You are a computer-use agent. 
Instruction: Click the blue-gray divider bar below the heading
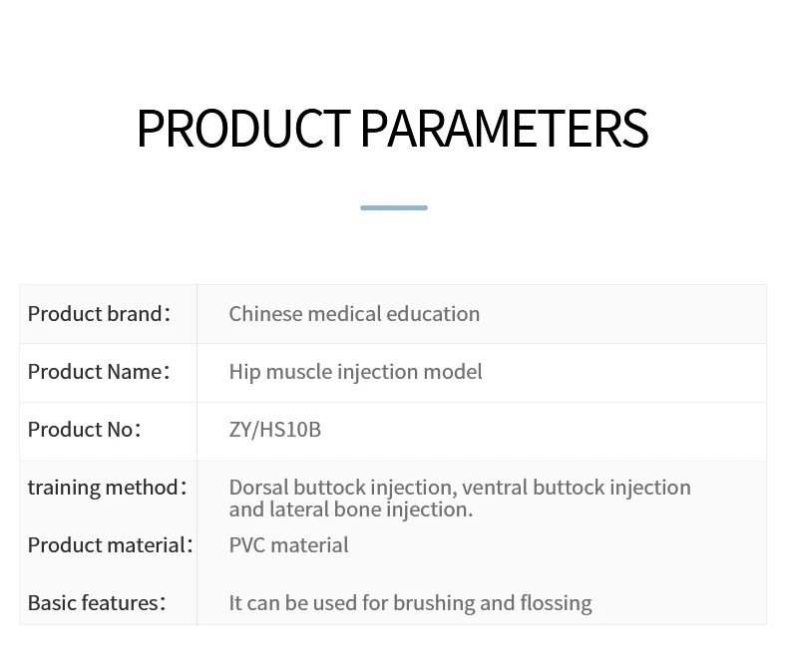coord(393,207)
